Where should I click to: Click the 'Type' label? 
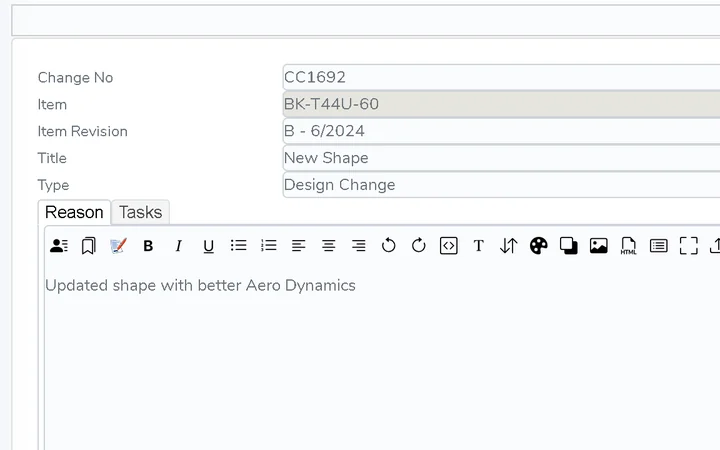[53, 185]
